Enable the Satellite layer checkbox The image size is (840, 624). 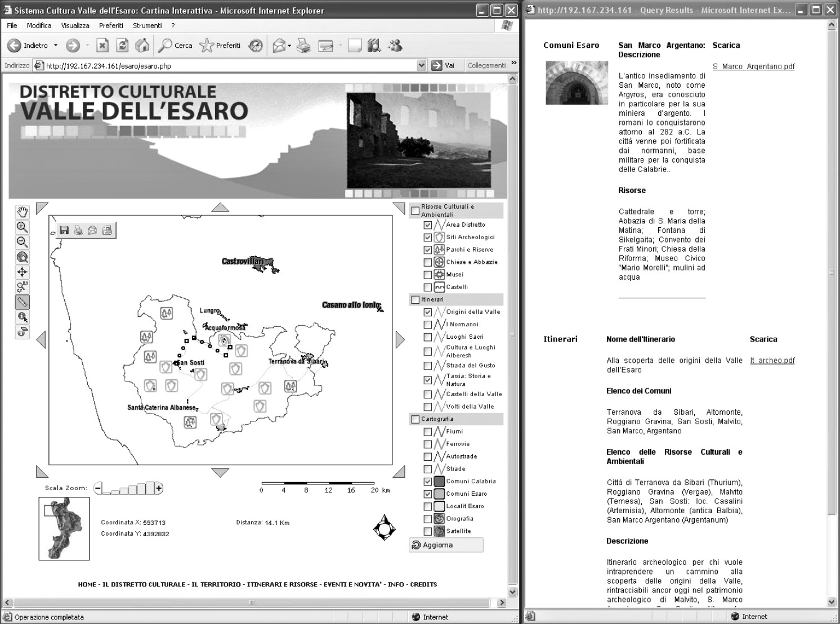pyautogui.click(x=427, y=531)
